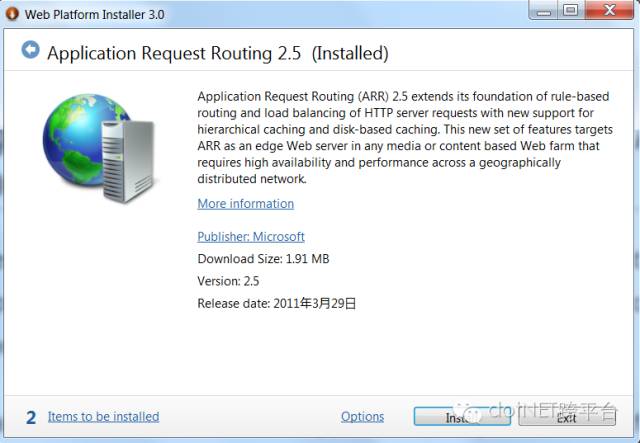The image size is (640, 443).
Task: Click the Web Platform Installer title bar icon
Action: coord(12,14)
